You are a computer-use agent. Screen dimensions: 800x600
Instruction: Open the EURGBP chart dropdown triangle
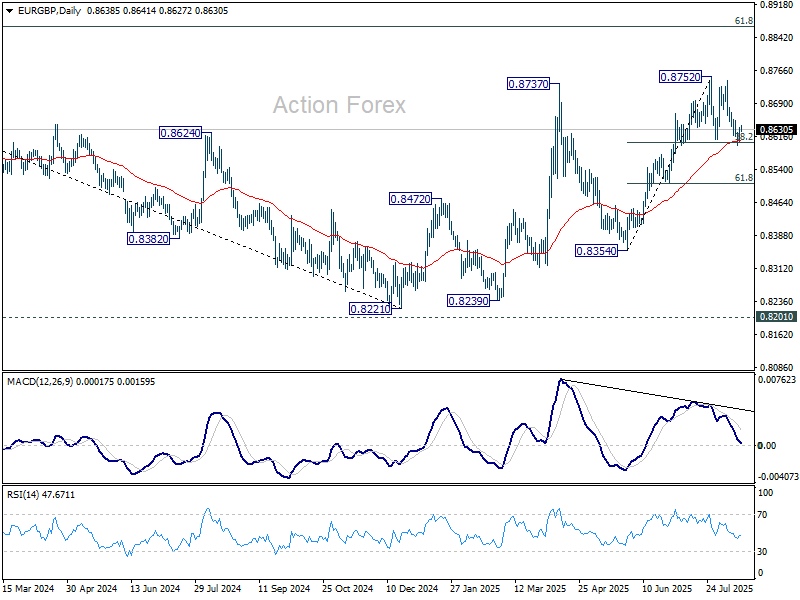pyautogui.click(x=9, y=11)
